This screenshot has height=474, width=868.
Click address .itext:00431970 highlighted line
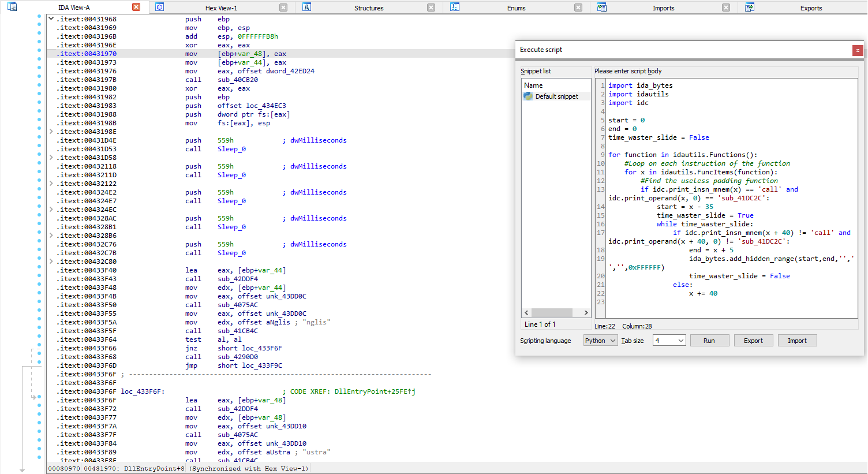(86, 54)
